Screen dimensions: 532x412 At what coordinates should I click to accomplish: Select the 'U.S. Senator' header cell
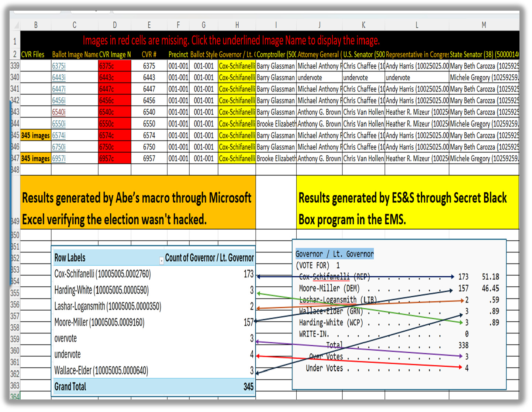[363, 55]
